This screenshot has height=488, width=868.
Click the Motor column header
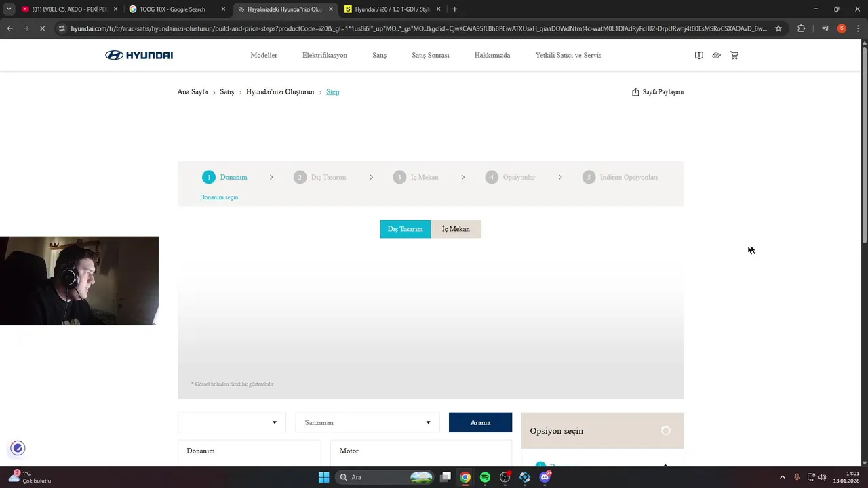(349, 451)
